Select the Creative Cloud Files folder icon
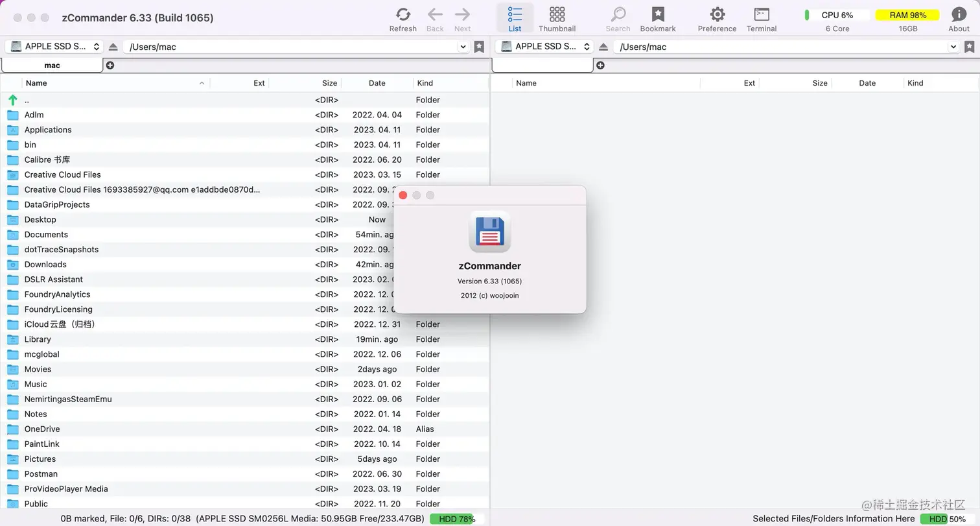The height and width of the screenshot is (526, 980). tap(13, 174)
